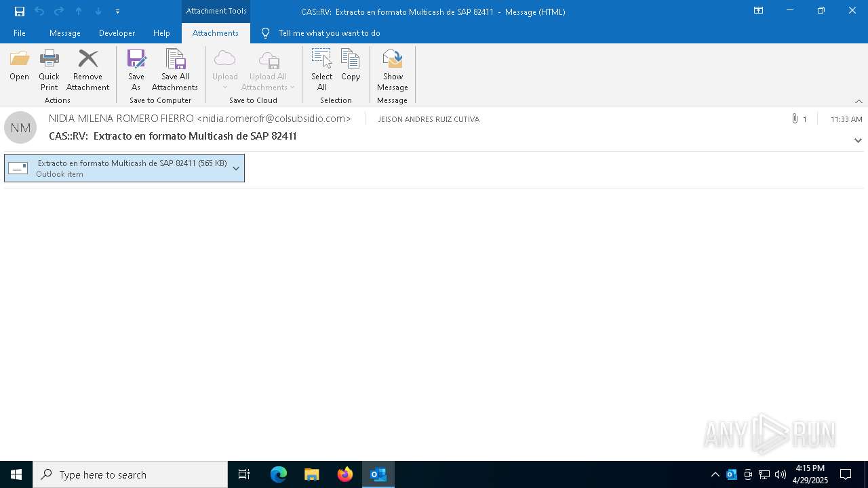Open Task View from the taskbar

click(244, 474)
